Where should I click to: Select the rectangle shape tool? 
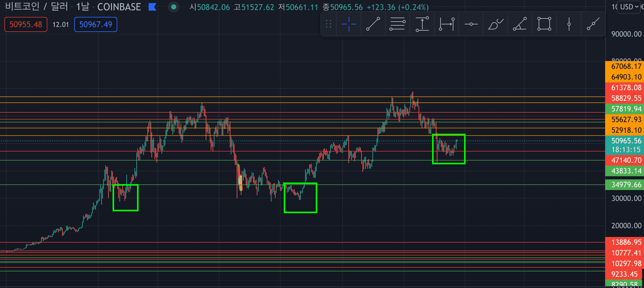[544, 24]
